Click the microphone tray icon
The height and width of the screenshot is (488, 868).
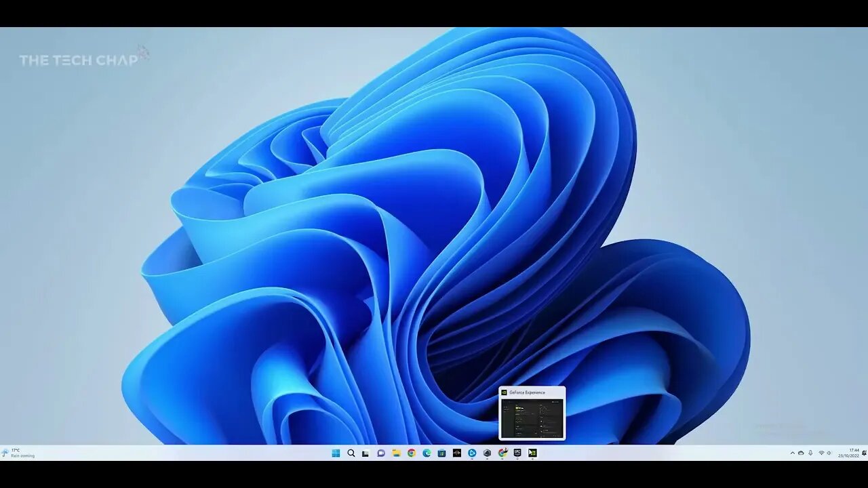pos(810,453)
